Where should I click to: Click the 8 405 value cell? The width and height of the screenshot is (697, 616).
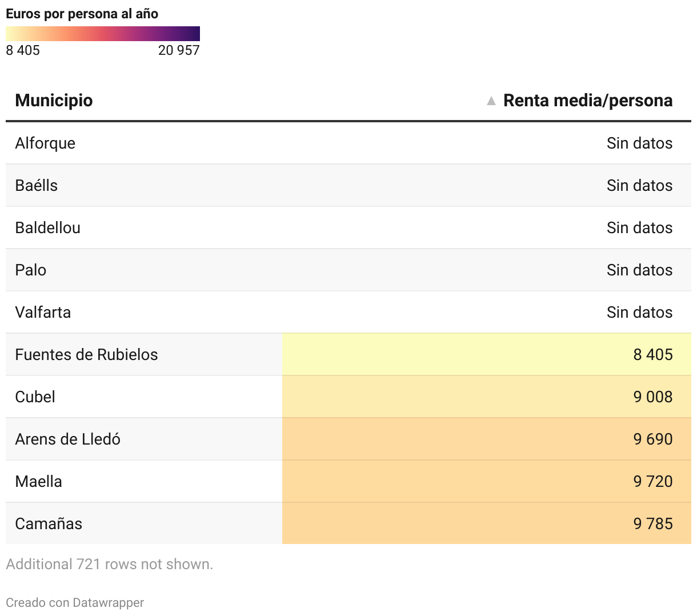pyautogui.click(x=652, y=354)
